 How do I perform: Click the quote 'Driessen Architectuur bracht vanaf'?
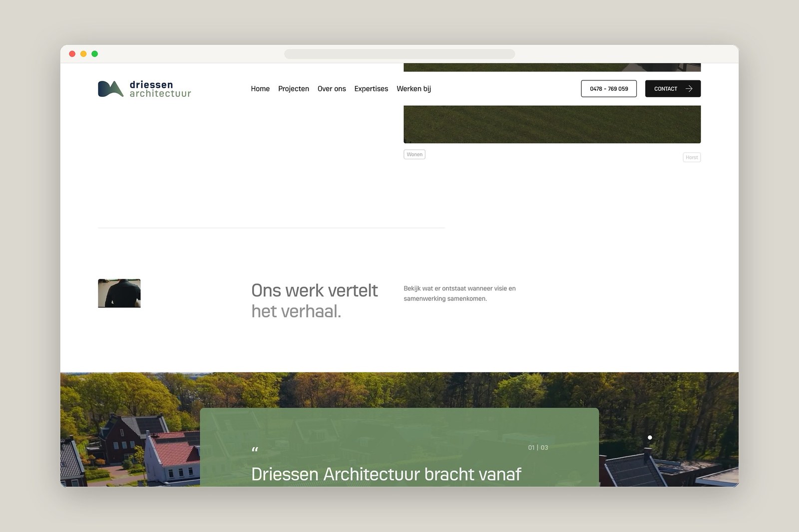tap(386, 474)
